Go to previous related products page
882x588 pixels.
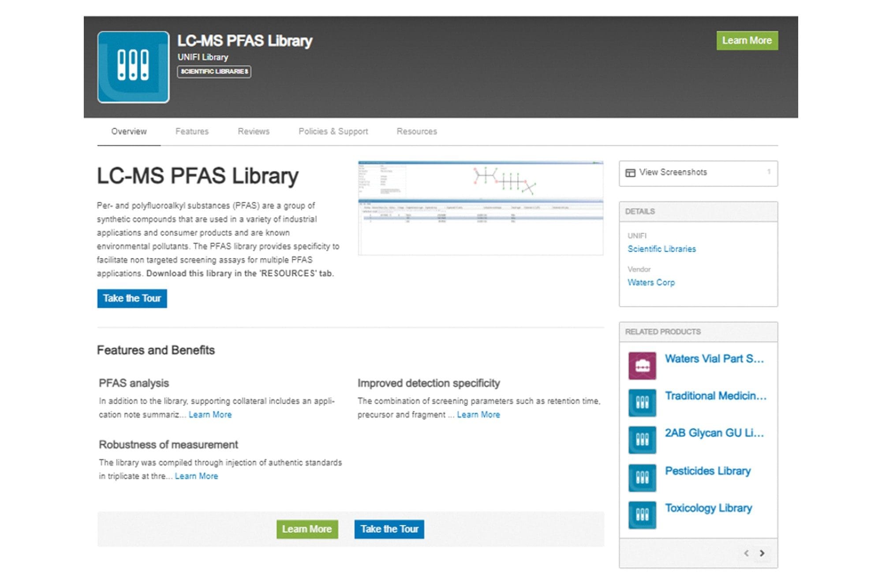(x=746, y=553)
